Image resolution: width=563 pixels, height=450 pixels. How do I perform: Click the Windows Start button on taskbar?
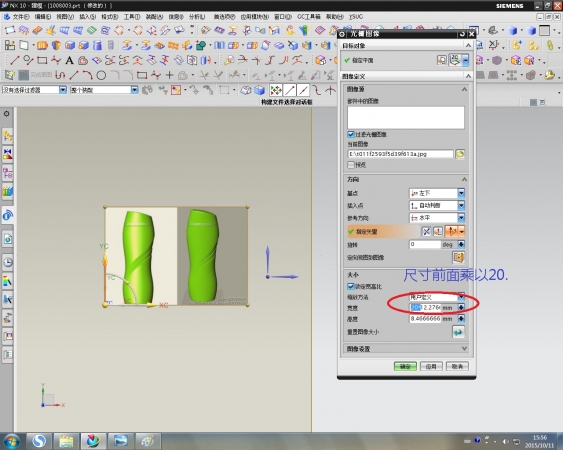point(11,441)
